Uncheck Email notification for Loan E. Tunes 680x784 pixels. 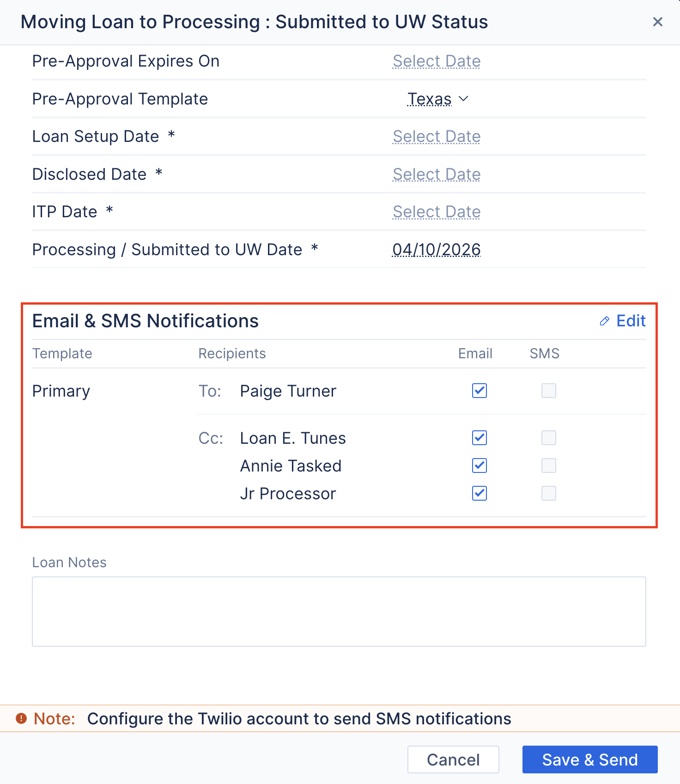point(479,438)
